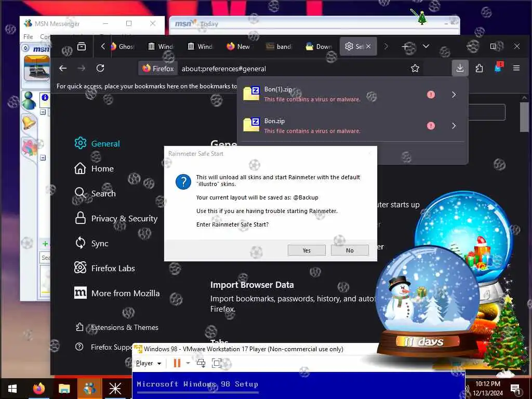532x399 pixels.
Task: Open Firefox Support link
Action: pos(105,347)
